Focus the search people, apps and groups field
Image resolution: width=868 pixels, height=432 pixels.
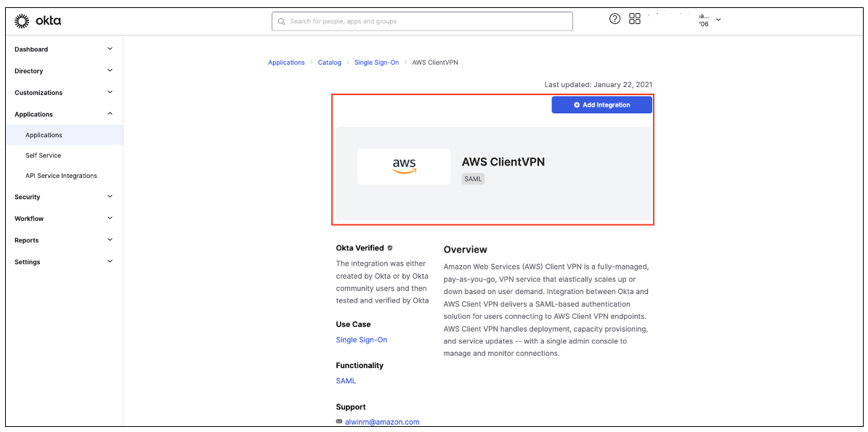click(x=422, y=21)
